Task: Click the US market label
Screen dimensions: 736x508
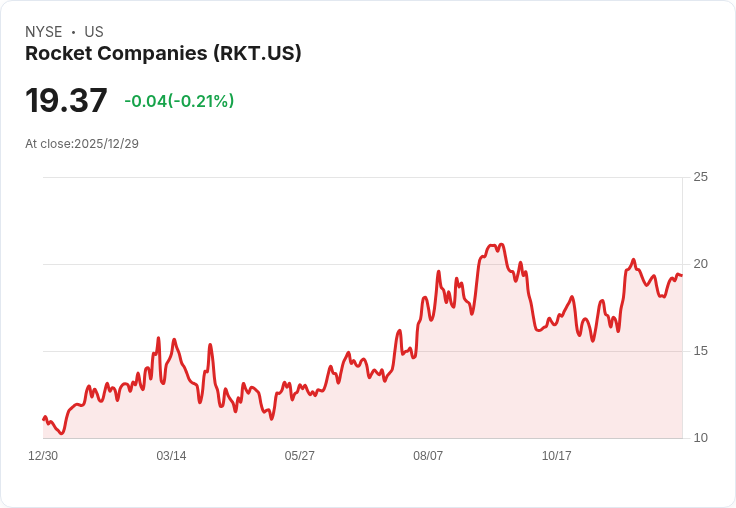Action: coord(94,32)
